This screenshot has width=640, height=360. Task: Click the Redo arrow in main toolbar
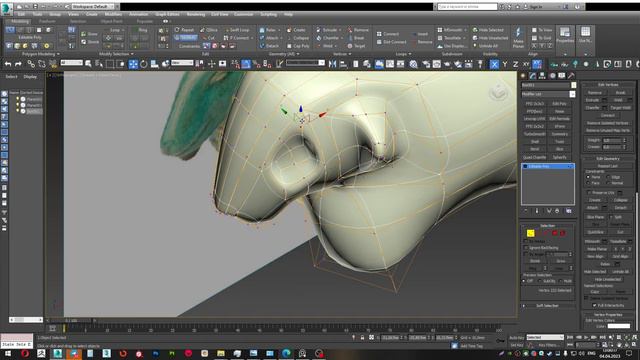click(18, 64)
